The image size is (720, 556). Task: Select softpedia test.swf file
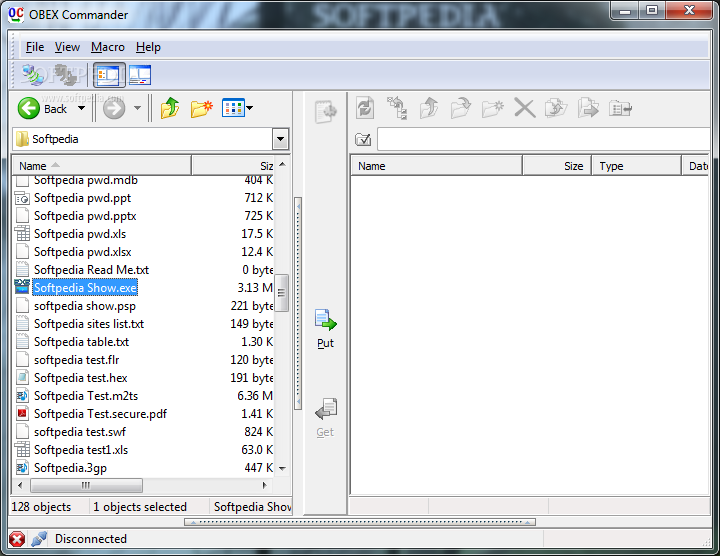pyautogui.click(x=79, y=432)
